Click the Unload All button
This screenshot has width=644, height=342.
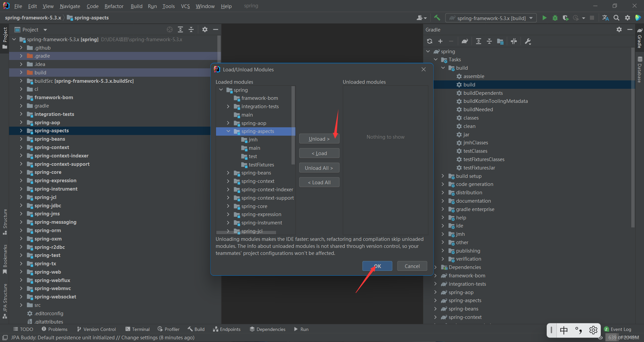(x=319, y=168)
